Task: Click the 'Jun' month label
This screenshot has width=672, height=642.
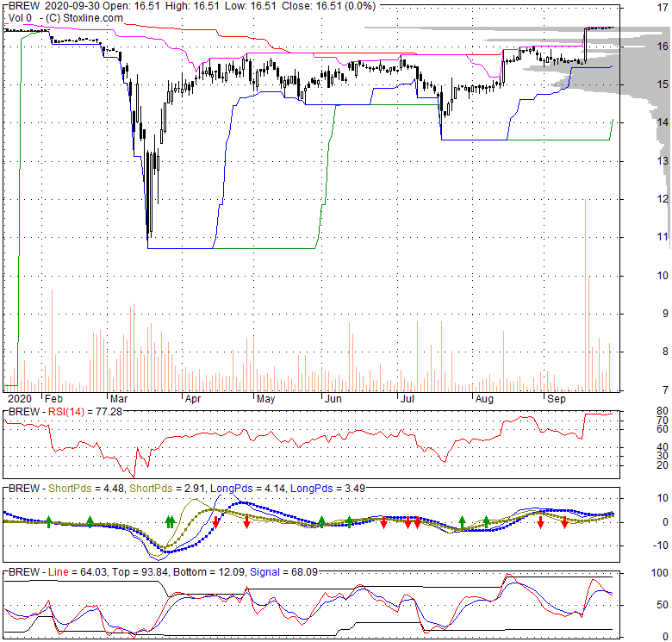Action: point(333,399)
